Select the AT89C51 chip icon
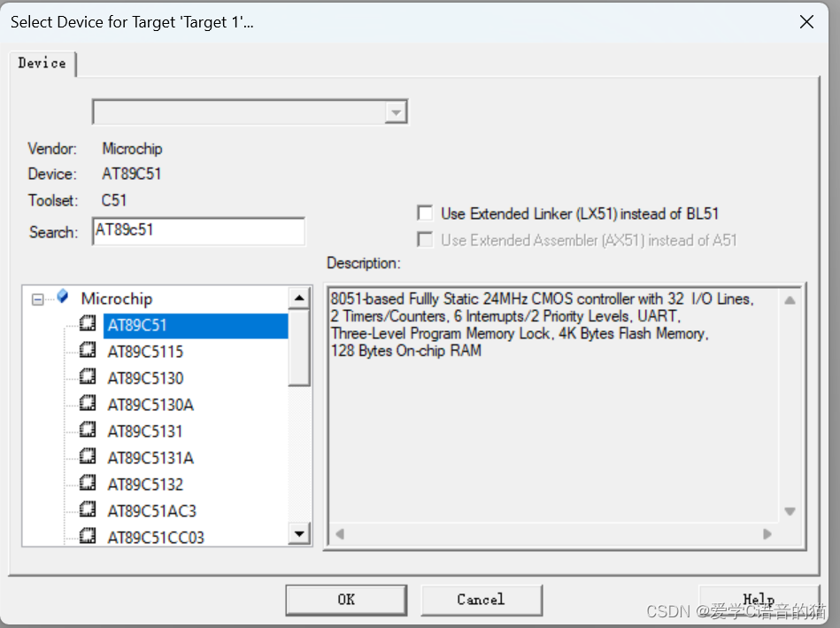This screenshot has width=840, height=628. pos(88,324)
